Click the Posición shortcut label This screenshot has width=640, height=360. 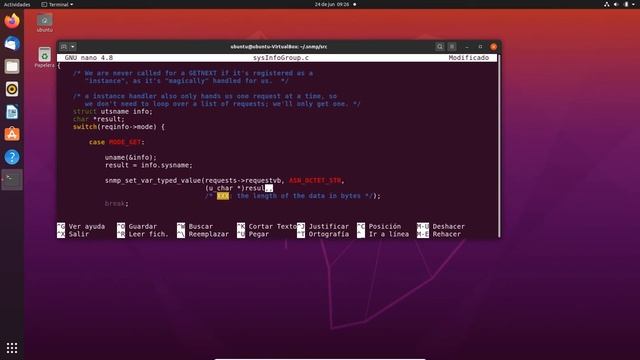(384, 226)
